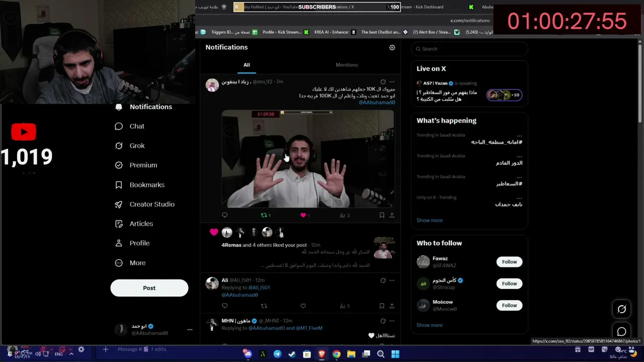Click the Articles page icon
644x362 pixels.
click(119, 224)
